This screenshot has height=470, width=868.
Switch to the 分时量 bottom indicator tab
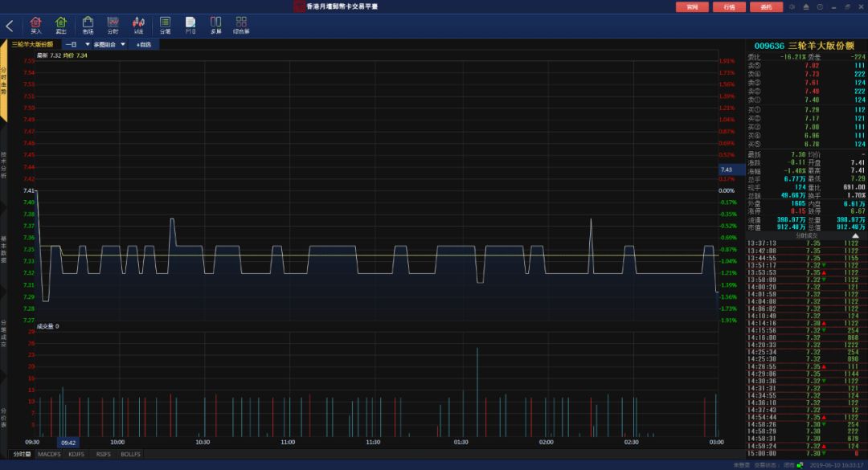23,454
